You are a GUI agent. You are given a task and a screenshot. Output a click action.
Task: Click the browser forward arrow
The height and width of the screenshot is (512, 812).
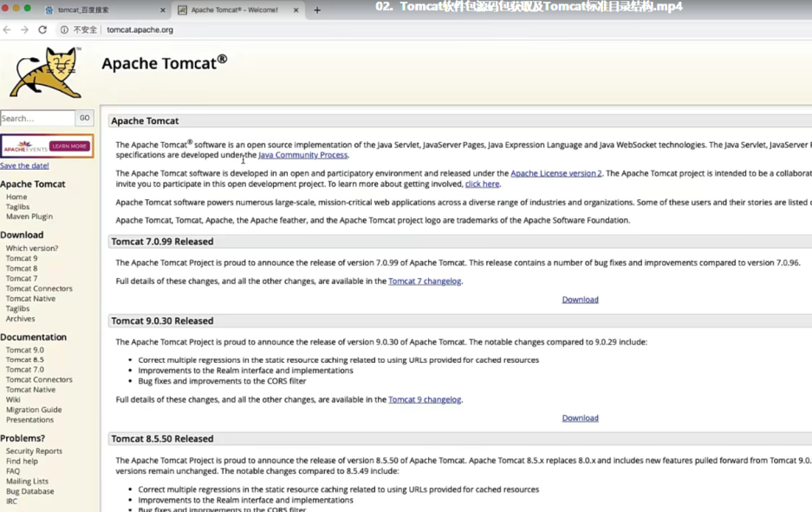click(x=24, y=29)
